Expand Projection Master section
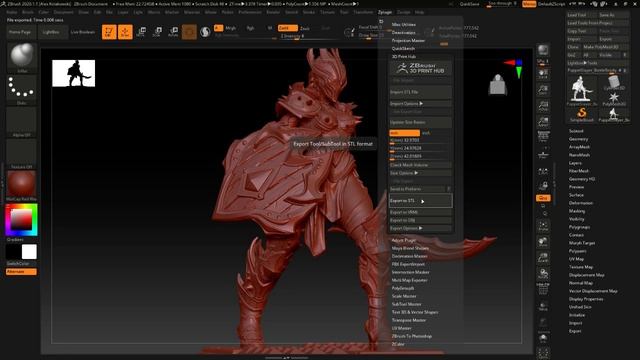 pos(408,40)
